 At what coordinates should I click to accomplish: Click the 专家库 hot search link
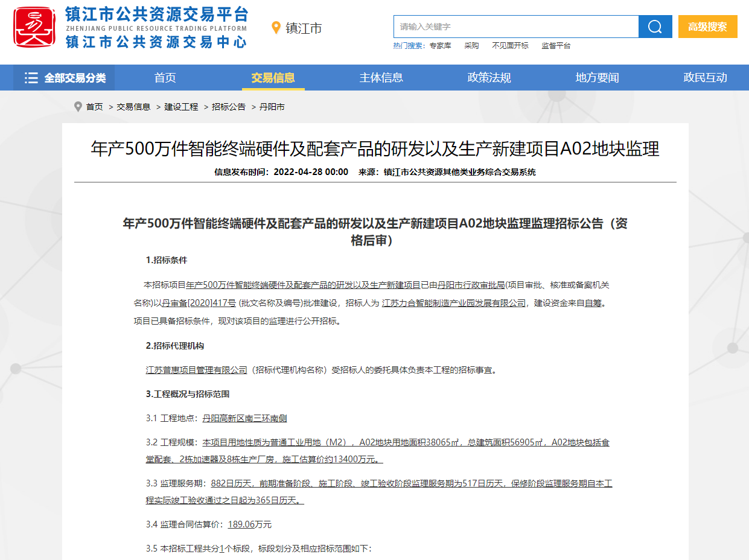click(440, 46)
